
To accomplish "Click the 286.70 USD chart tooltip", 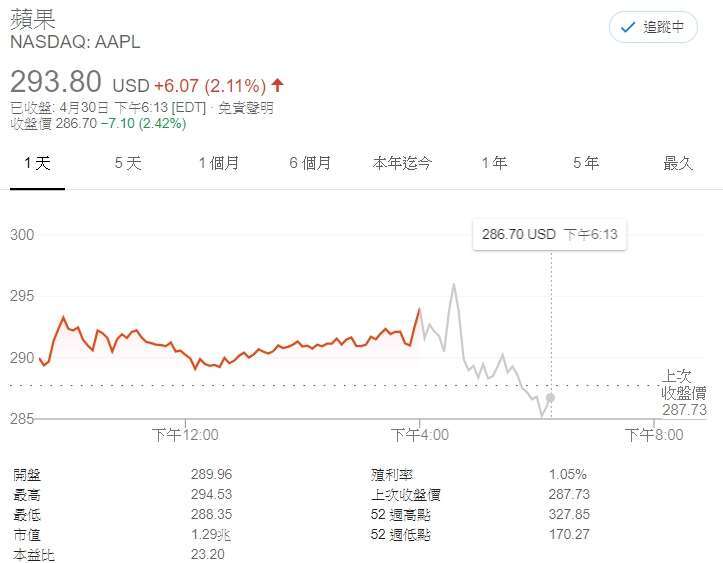I will click(549, 235).
